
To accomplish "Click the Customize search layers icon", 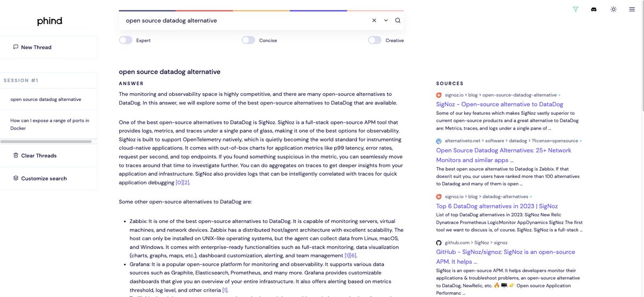I will tap(16, 178).
